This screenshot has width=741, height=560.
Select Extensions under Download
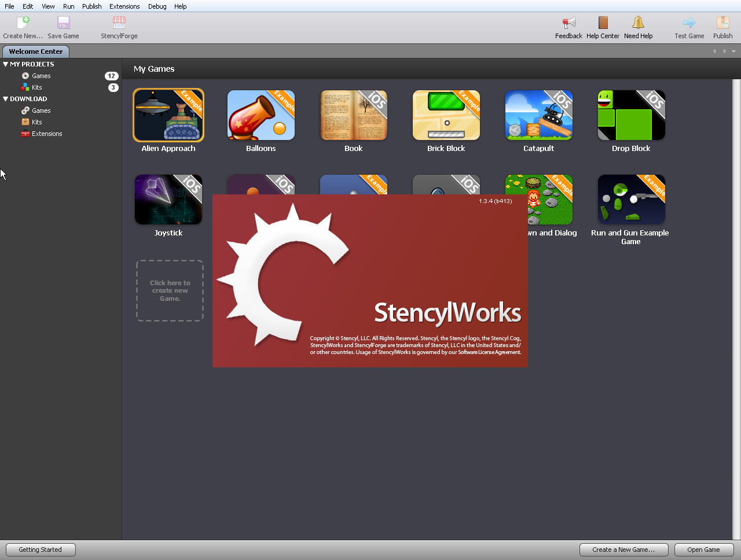(x=47, y=134)
